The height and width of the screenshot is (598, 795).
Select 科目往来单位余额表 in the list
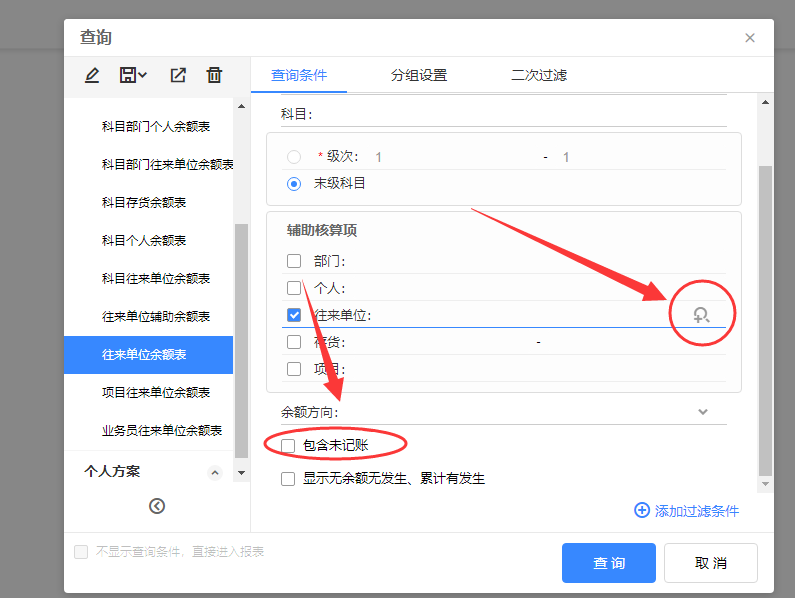156,278
